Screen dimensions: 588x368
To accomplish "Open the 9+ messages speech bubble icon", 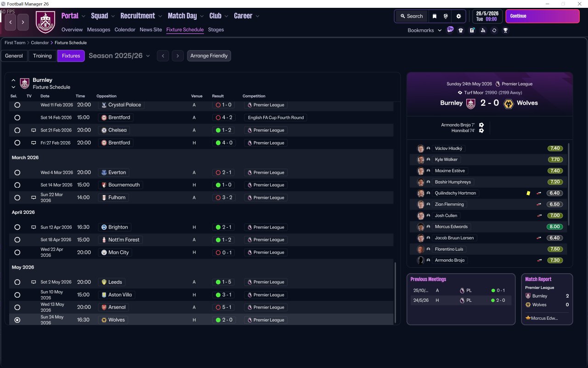I will (450, 30).
